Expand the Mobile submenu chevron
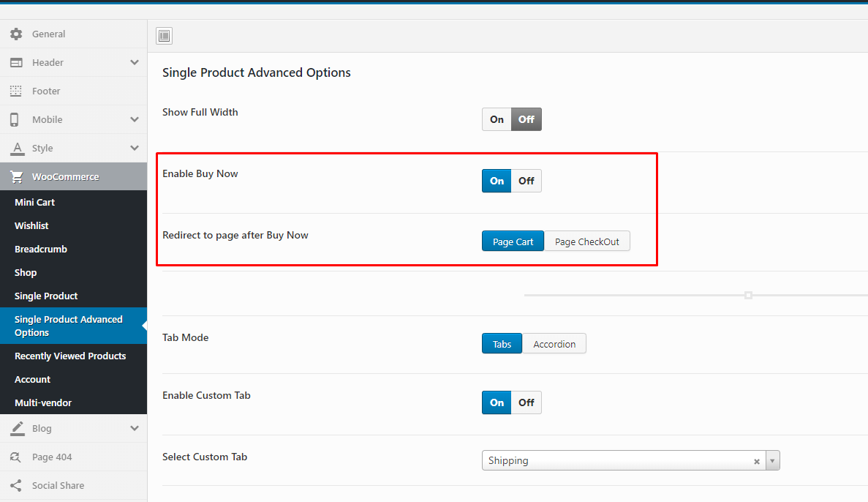 tap(135, 120)
